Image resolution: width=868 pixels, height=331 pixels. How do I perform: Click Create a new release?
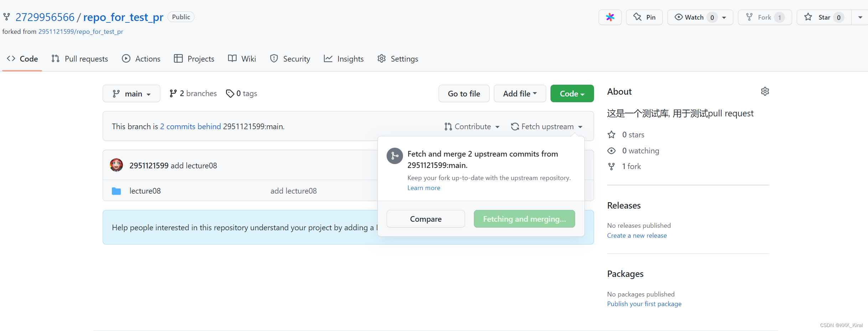point(637,236)
